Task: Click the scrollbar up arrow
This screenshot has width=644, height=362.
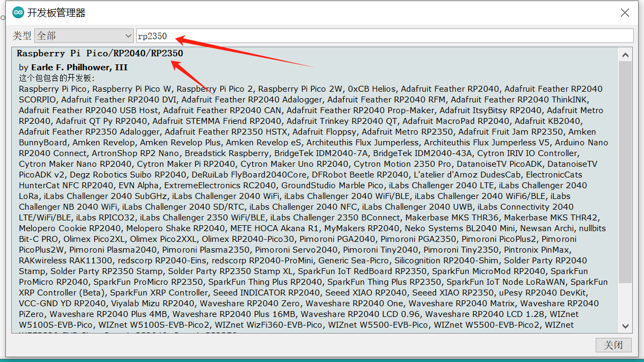Action: [x=625, y=55]
